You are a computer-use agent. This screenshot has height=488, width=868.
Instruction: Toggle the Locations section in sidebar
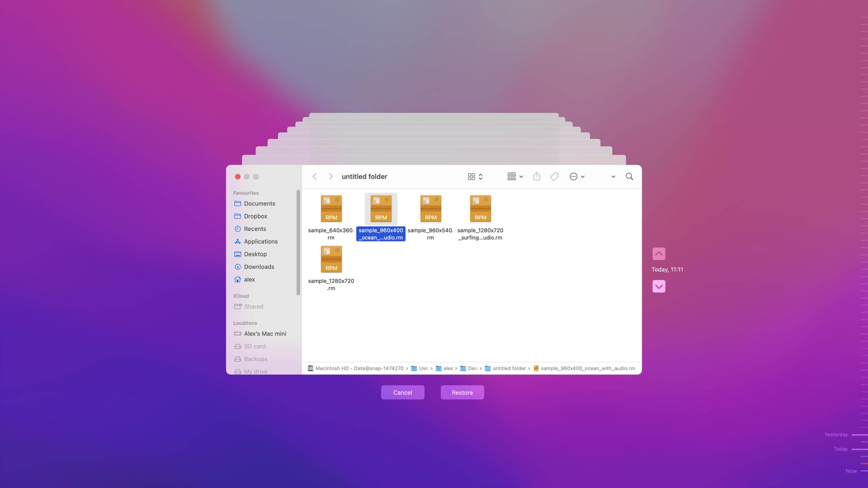tap(245, 322)
